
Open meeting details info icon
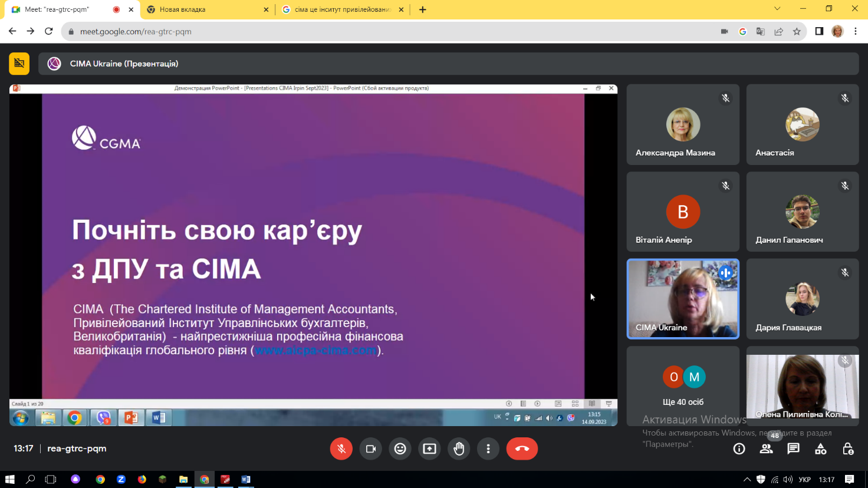(739, 449)
